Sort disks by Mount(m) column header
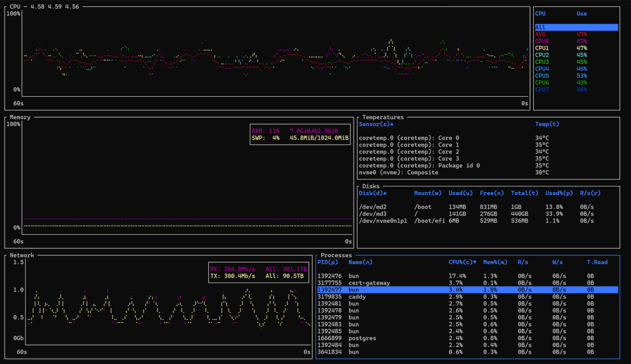This screenshot has height=364, width=631. click(x=428, y=193)
